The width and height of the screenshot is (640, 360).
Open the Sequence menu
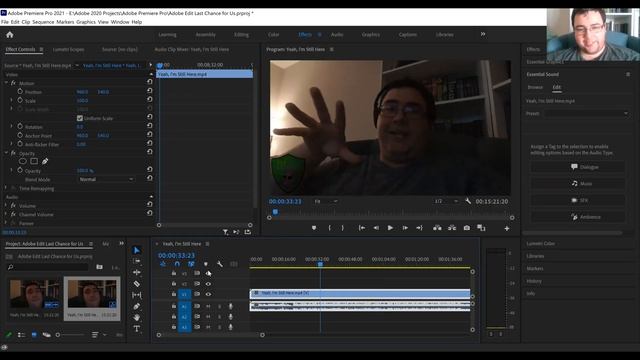click(x=43, y=22)
